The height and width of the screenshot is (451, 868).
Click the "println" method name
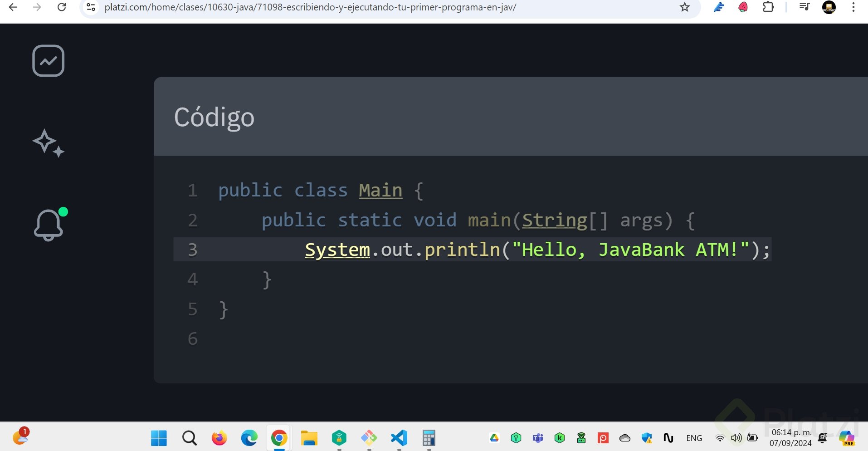462,250
